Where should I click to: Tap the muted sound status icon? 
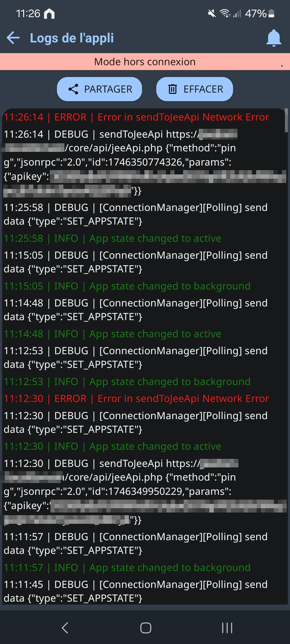coord(212,13)
